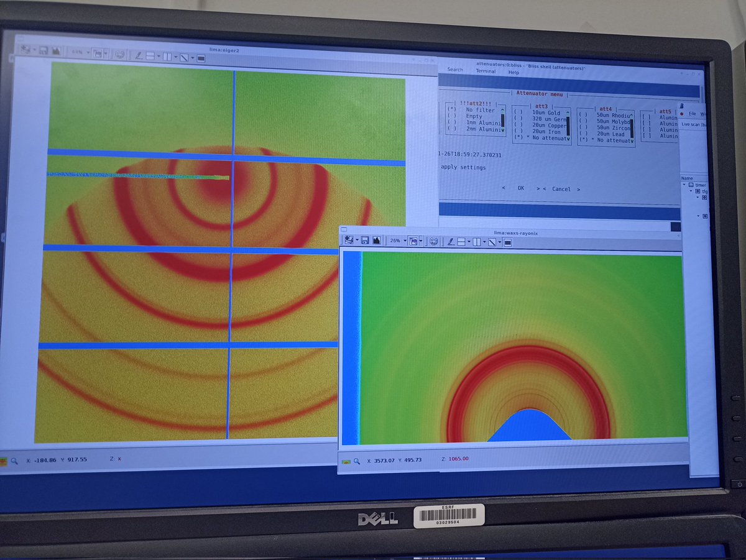Collapse the timer tree node

coord(685,185)
